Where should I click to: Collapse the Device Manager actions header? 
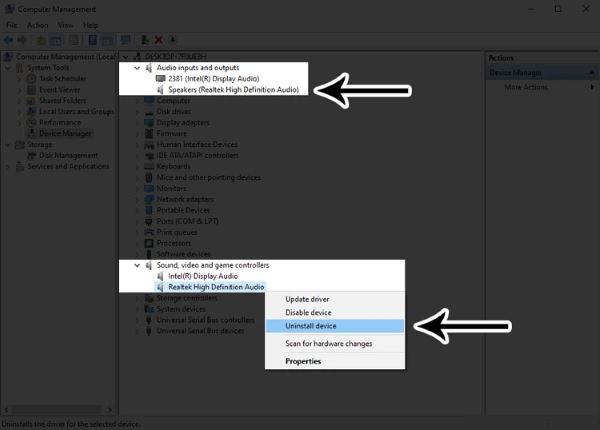click(x=592, y=72)
